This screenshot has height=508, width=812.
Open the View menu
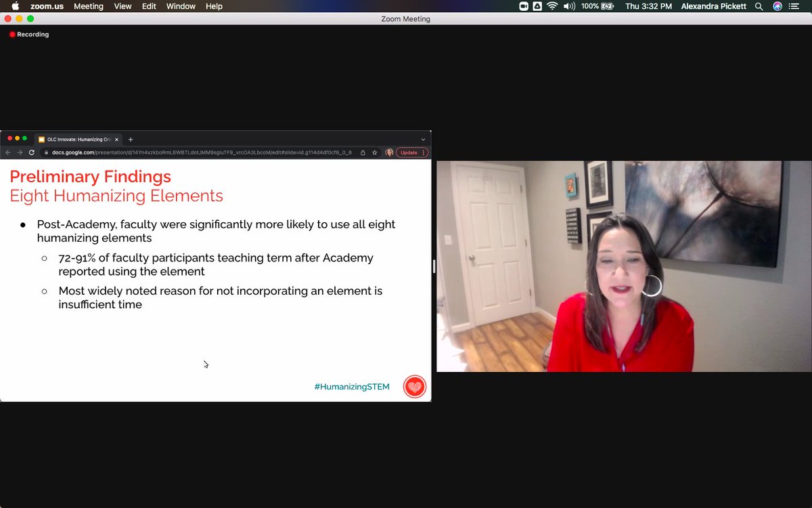(122, 6)
